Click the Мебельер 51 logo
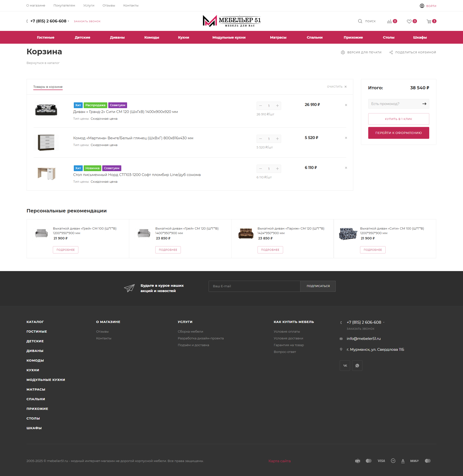Image resolution: width=463 pixels, height=476 pixels. click(x=231, y=21)
